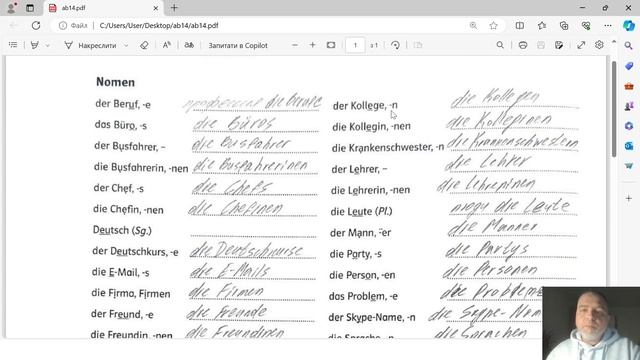Open the Outlook icon in the Edge sidebar
Screen dimensions: 640x360
[629, 146]
